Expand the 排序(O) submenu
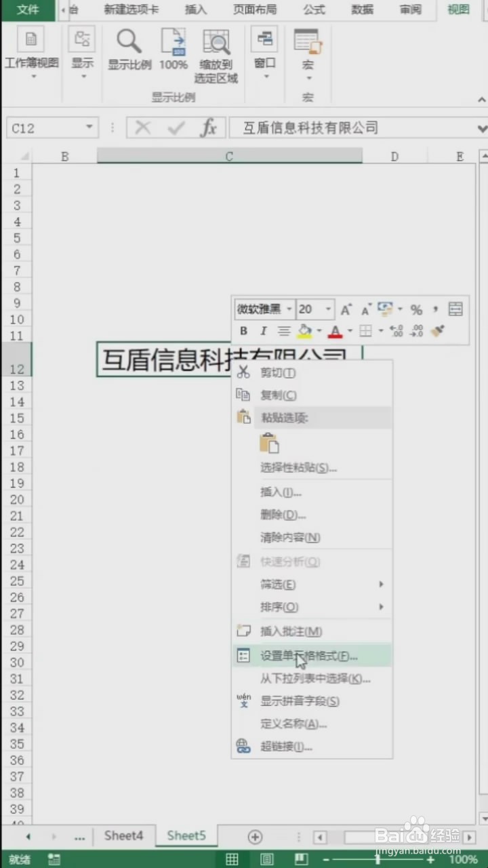The image size is (488, 868). [x=312, y=607]
